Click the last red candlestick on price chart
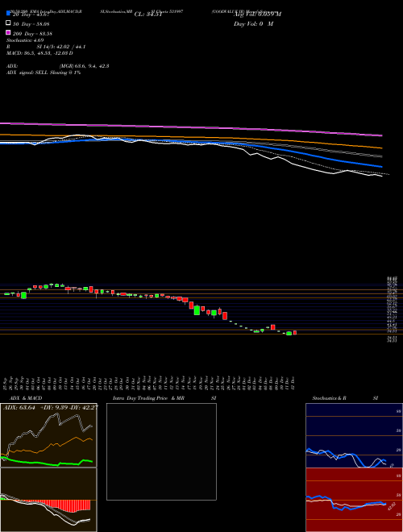Screen dimensions: 403x532 [x=295, y=332]
